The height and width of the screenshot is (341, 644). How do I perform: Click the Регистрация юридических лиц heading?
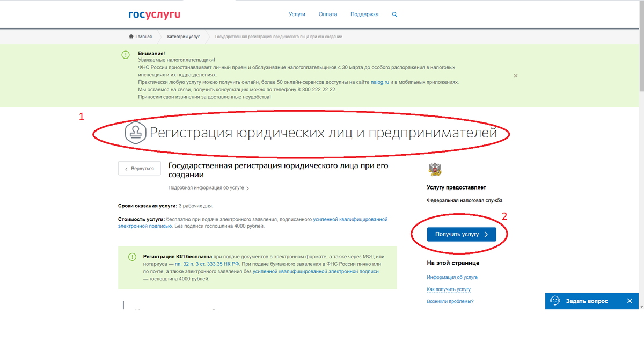tap(324, 133)
